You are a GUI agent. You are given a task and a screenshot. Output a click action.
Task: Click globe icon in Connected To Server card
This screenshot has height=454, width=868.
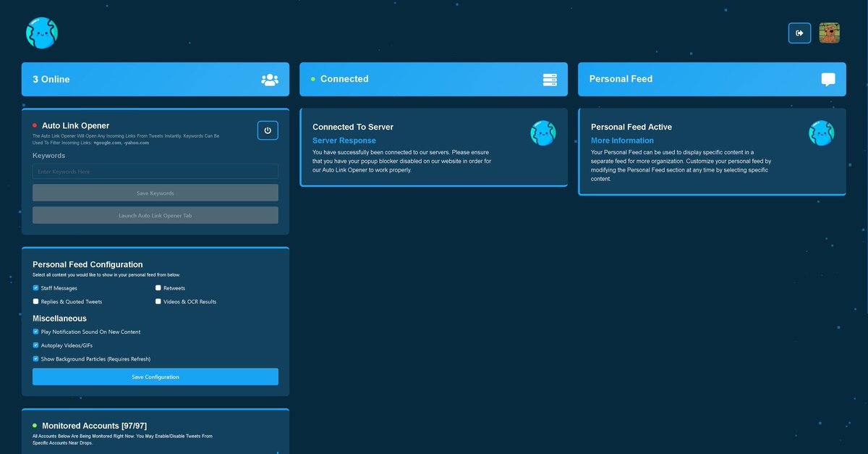(x=543, y=133)
